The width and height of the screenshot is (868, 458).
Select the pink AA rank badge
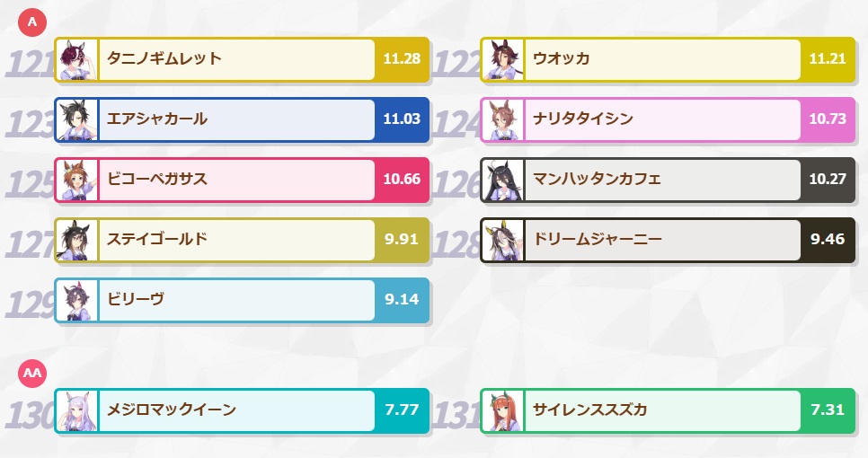[x=32, y=373]
